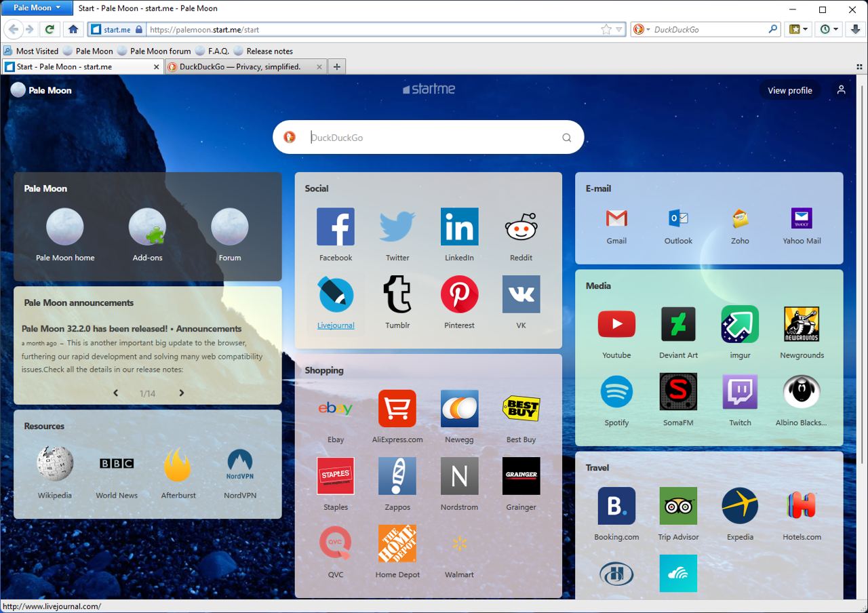Open the Twitch icon

click(x=740, y=391)
